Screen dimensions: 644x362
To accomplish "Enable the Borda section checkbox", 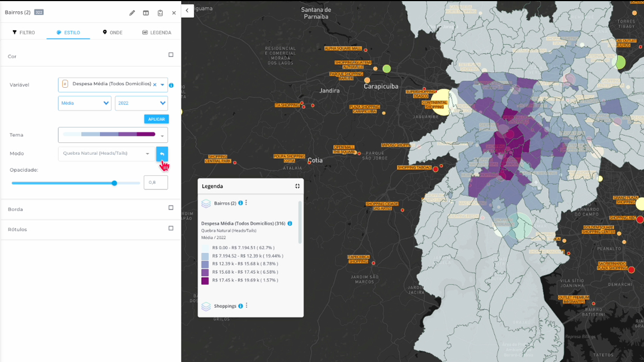I will click(171, 208).
